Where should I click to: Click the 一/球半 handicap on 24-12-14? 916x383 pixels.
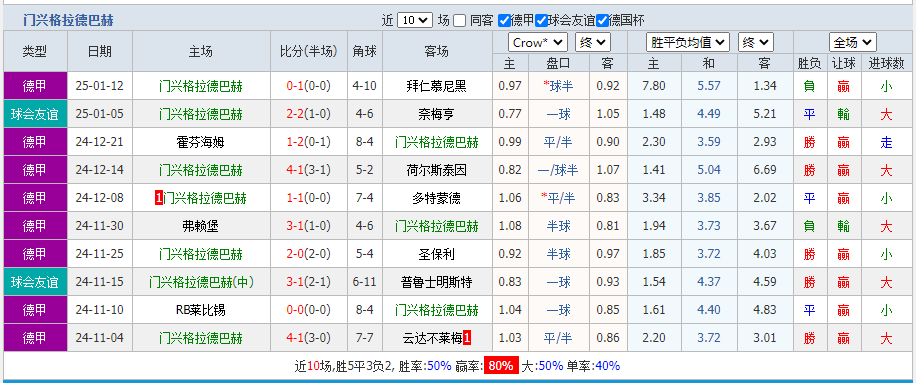558,170
